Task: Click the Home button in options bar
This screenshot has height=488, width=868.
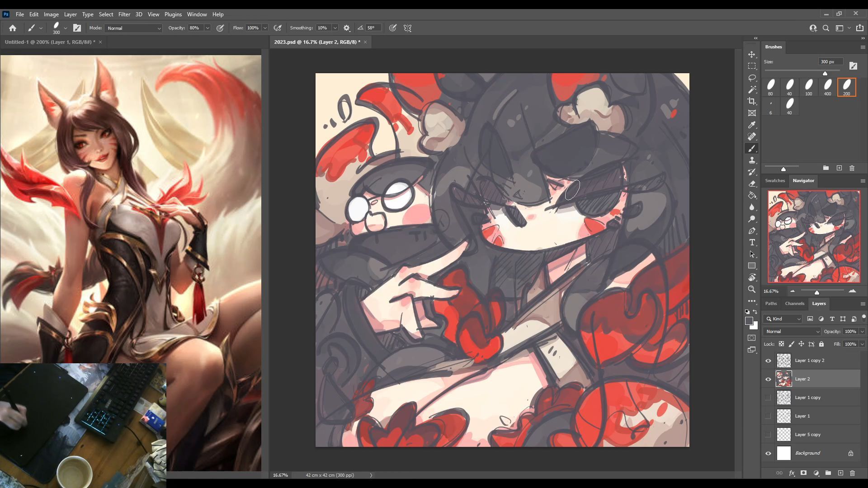Action: pyautogui.click(x=13, y=28)
